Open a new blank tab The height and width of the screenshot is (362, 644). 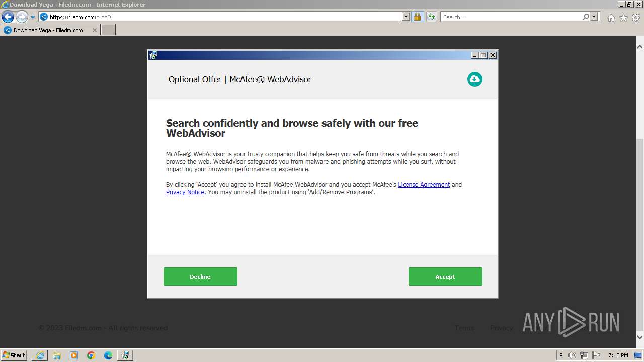point(108,30)
